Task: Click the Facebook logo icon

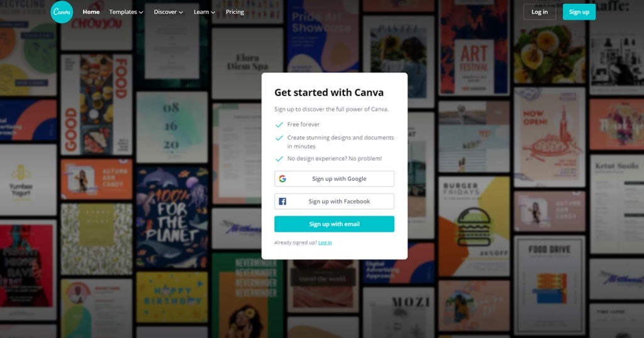Action: [x=282, y=202]
